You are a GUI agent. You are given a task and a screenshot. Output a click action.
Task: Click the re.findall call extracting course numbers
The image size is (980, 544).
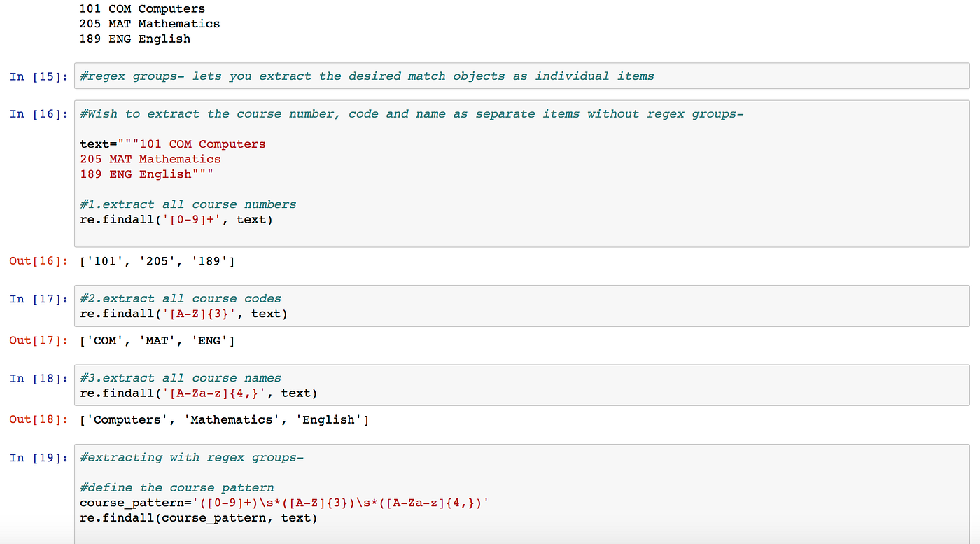click(x=178, y=218)
